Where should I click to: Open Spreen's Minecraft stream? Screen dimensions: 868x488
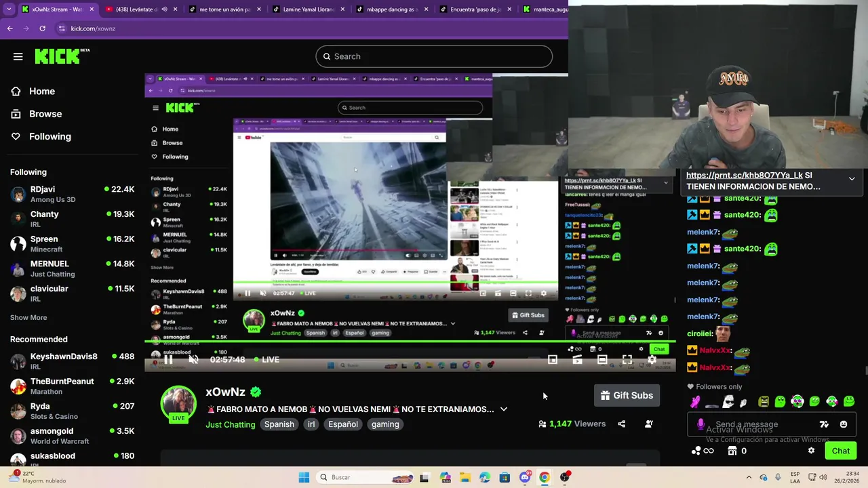pyautogui.click(x=72, y=244)
